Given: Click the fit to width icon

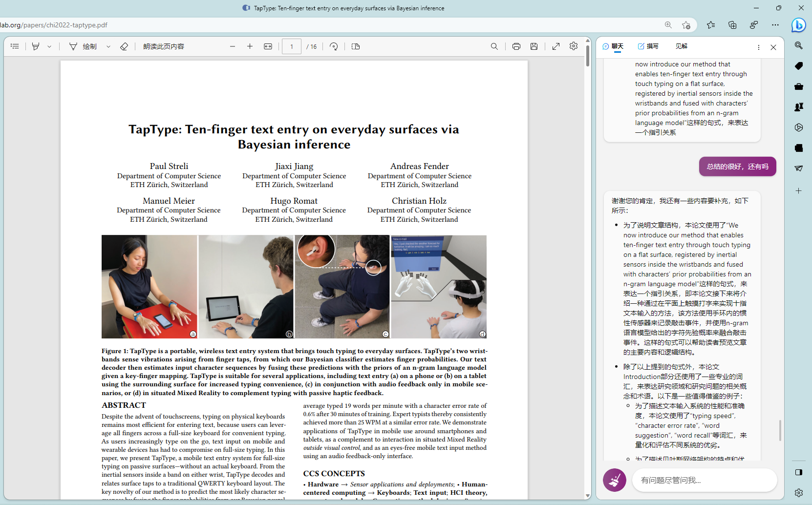Looking at the screenshot, I should pos(268,46).
